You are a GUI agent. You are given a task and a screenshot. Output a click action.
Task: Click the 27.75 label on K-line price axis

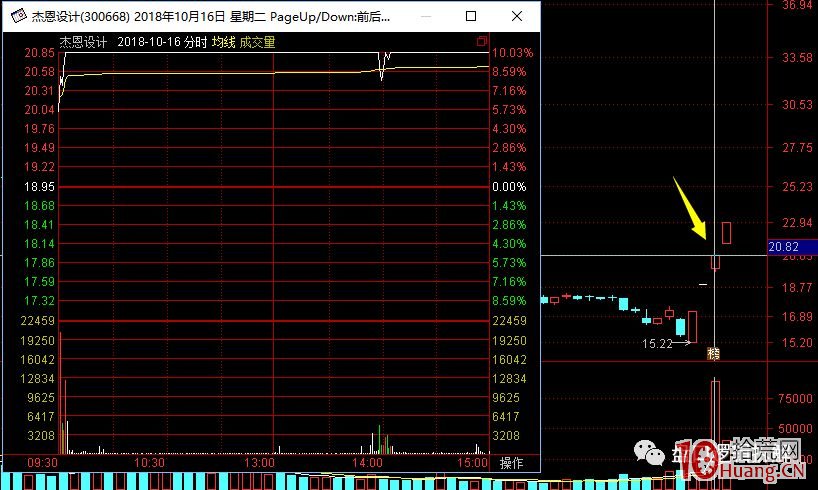[x=798, y=148]
